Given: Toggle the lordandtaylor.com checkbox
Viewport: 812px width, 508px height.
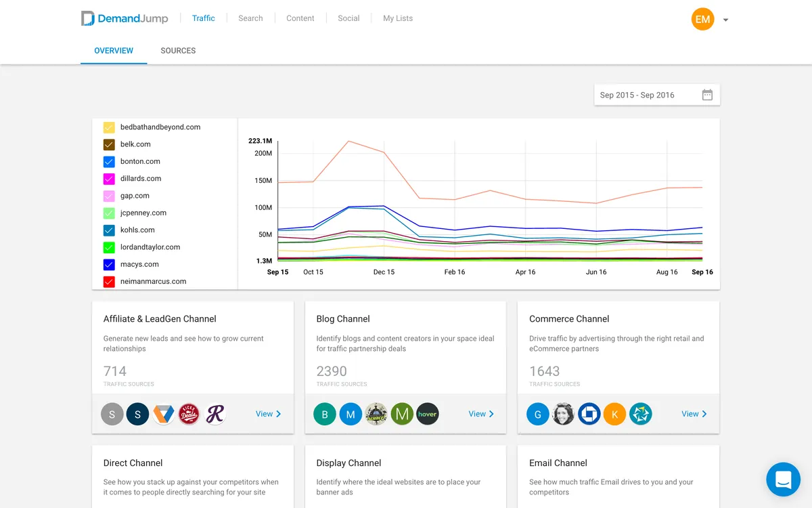Looking at the screenshot, I should point(109,247).
